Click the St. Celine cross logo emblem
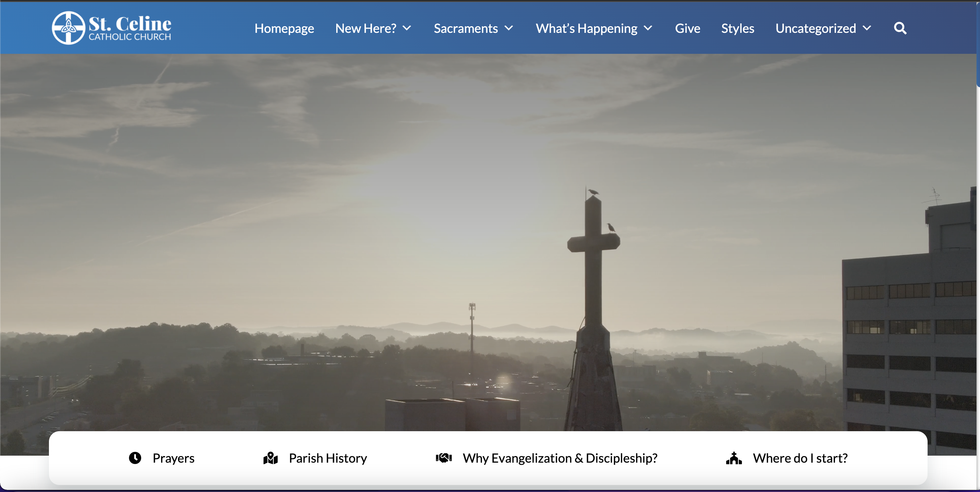 (x=68, y=28)
